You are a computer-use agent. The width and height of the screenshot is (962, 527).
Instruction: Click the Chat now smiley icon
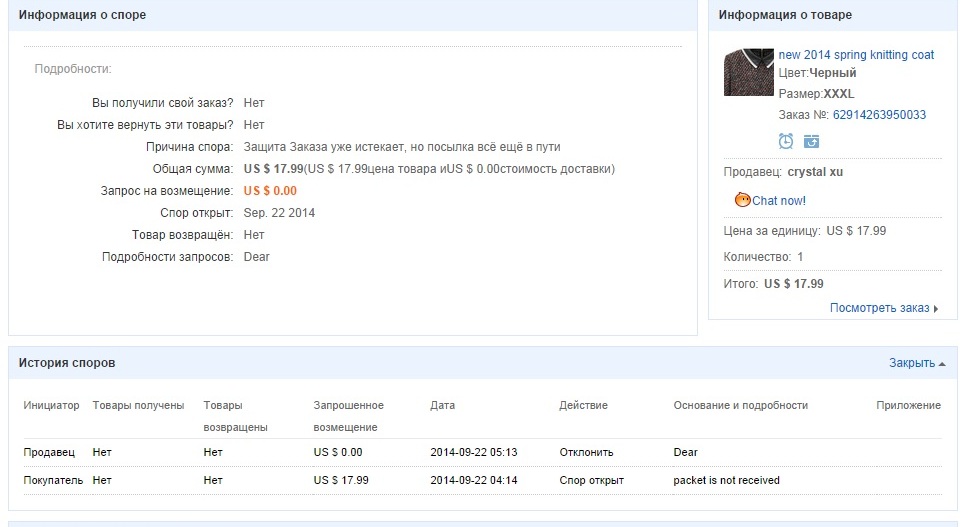click(x=742, y=200)
